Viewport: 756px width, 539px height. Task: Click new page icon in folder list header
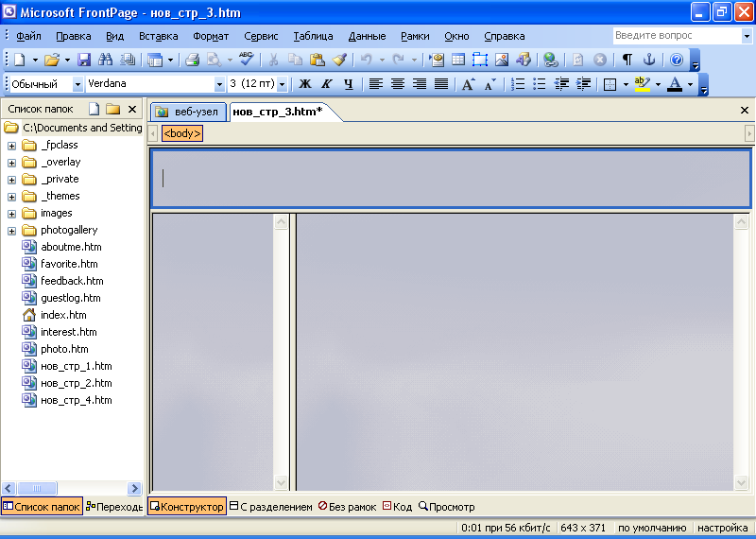pos(94,109)
